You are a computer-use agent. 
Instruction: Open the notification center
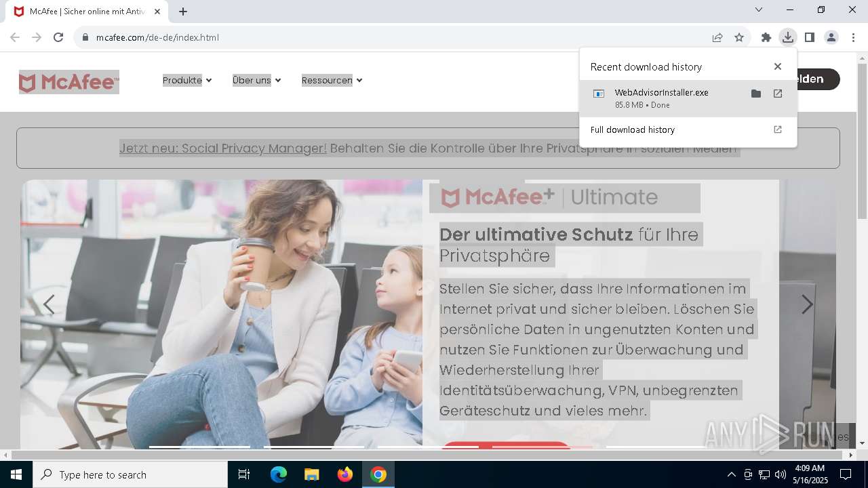pos(846,474)
